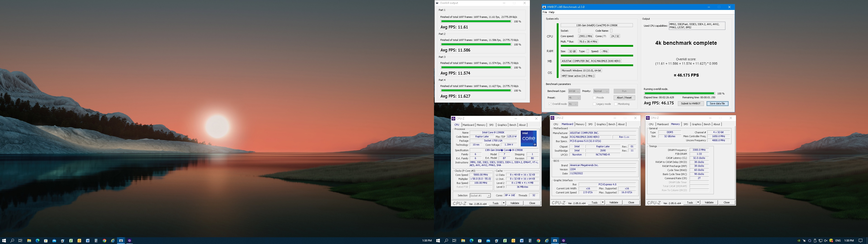Viewport: 868px width, 244px height.
Task: Click the Part 4 progress bar in Overkill output
Action: 476,90
